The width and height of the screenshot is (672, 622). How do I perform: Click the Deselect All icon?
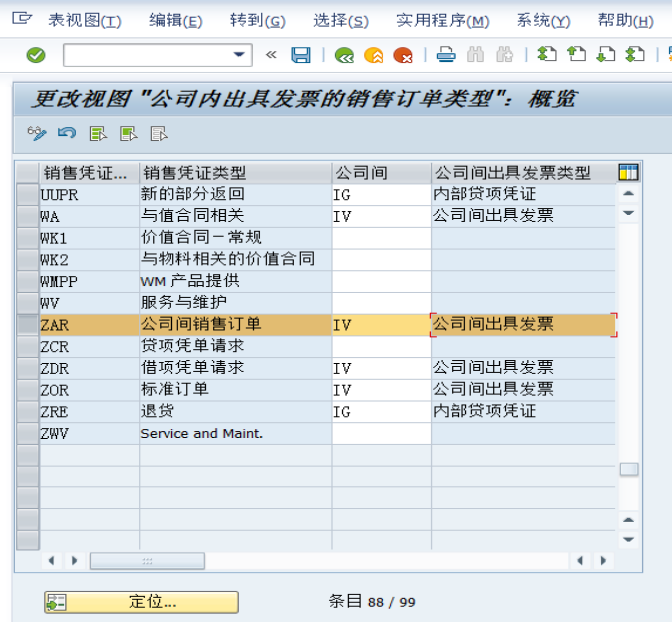click(x=159, y=134)
